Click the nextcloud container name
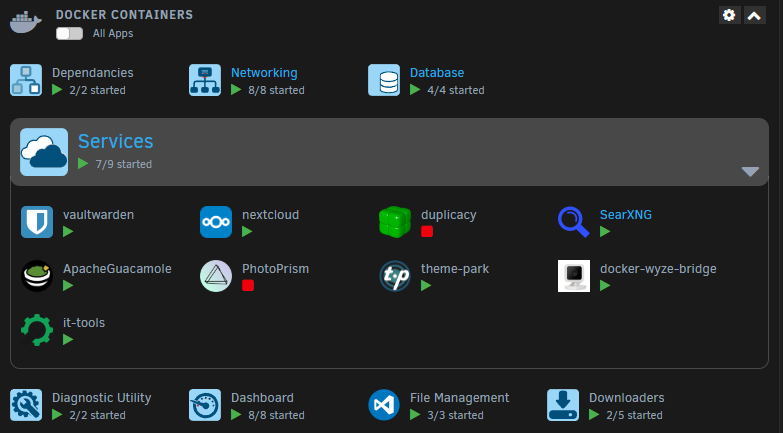The width and height of the screenshot is (783, 433). 271,215
